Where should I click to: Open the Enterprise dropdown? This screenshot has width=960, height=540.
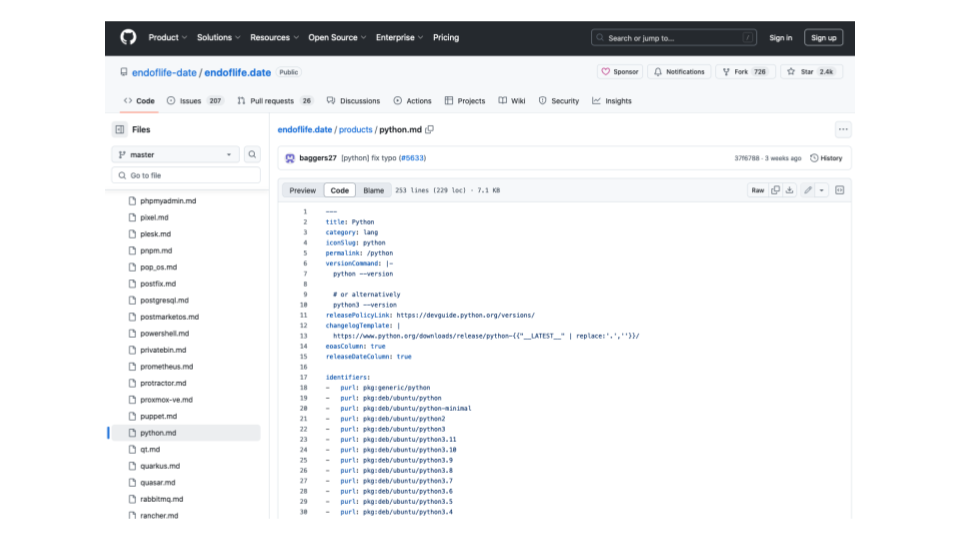[x=399, y=37]
